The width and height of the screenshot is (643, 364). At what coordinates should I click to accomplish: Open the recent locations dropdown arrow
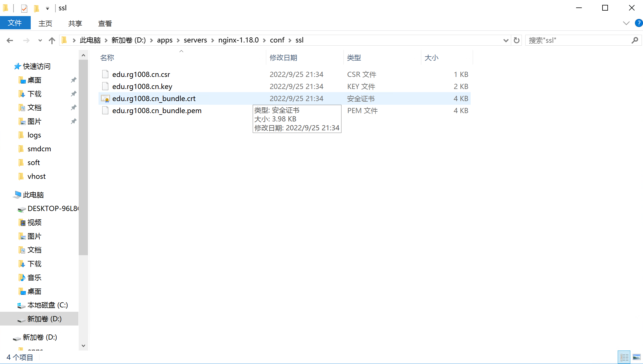pyautogui.click(x=40, y=40)
